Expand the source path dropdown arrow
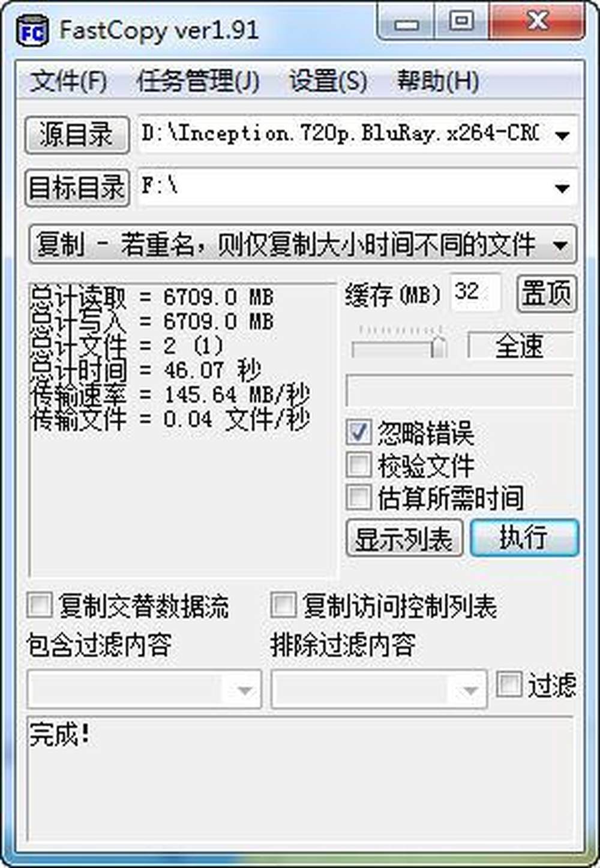Image resolution: width=600 pixels, height=868 pixels. [562, 135]
